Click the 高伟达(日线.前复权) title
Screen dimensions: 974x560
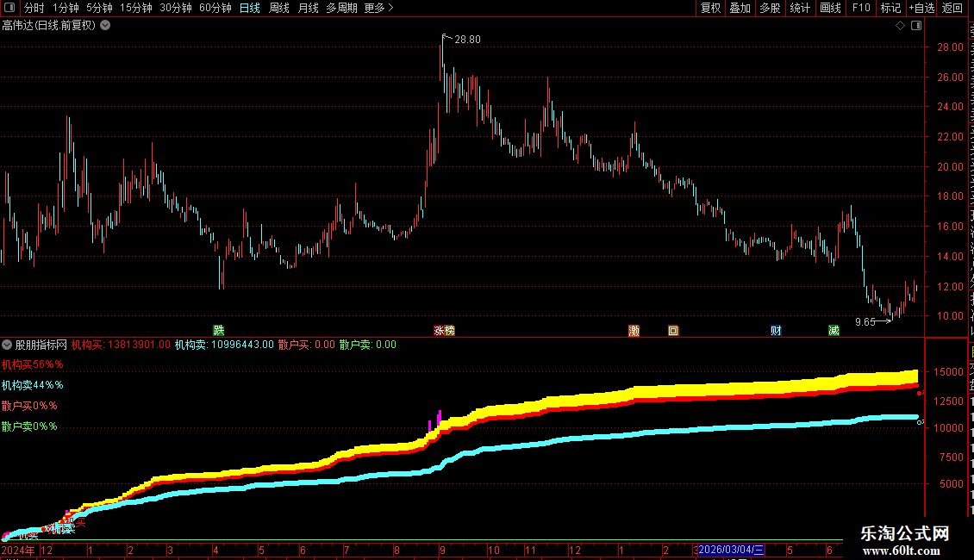point(49,26)
